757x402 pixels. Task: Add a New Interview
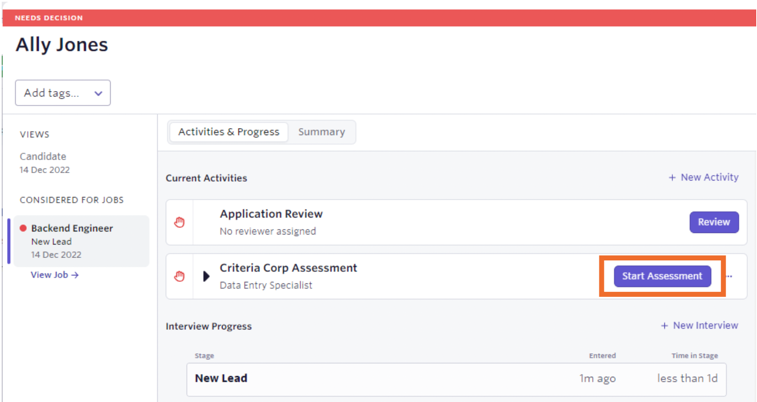point(700,325)
